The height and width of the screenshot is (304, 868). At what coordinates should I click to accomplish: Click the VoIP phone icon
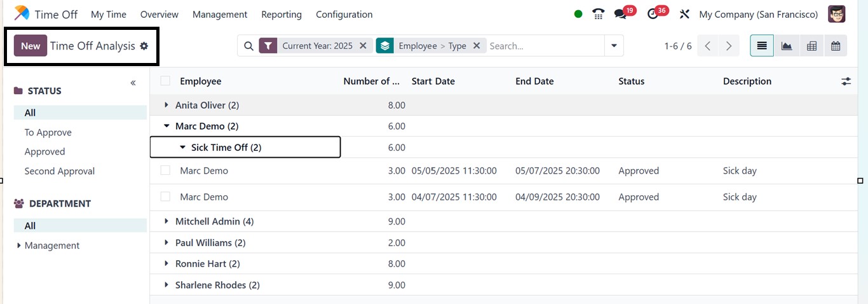coord(598,14)
